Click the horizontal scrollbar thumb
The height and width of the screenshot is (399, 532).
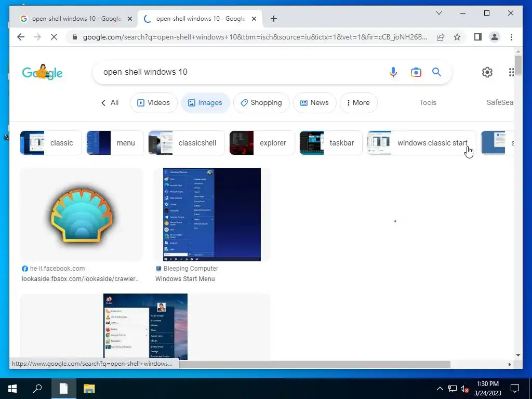click(x=314, y=364)
